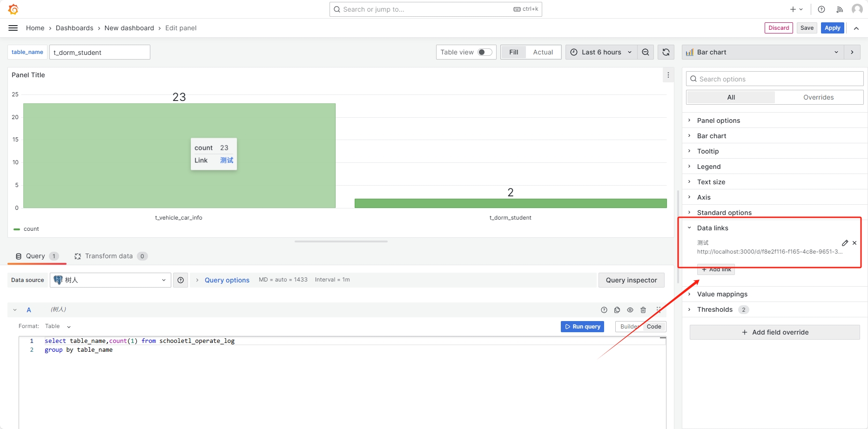
Task: Click the zoom out time range icon
Action: pos(646,52)
